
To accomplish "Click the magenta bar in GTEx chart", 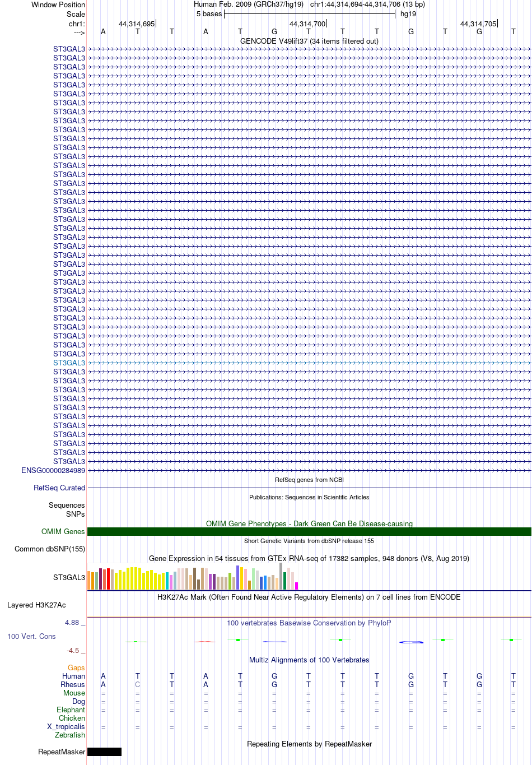I will click(297, 586).
